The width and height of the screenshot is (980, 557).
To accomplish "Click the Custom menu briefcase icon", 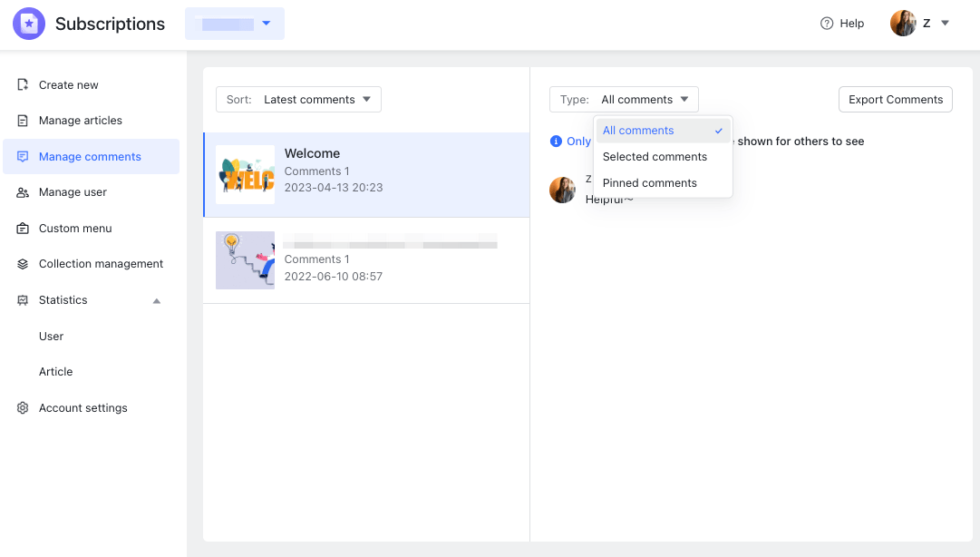I will pyautogui.click(x=23, y=229).
